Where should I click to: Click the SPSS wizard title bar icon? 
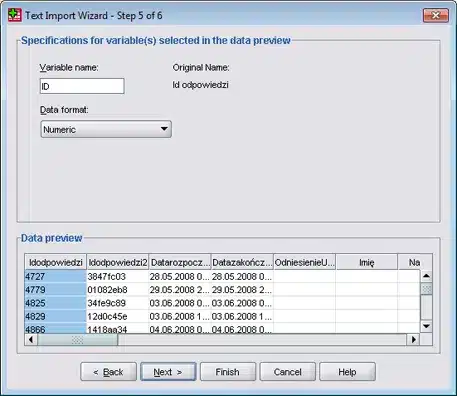(14, 16)
